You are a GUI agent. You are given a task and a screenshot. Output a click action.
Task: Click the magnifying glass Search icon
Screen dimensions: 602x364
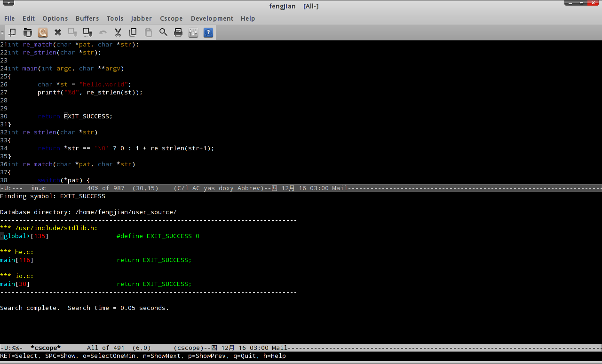[163, 32]
